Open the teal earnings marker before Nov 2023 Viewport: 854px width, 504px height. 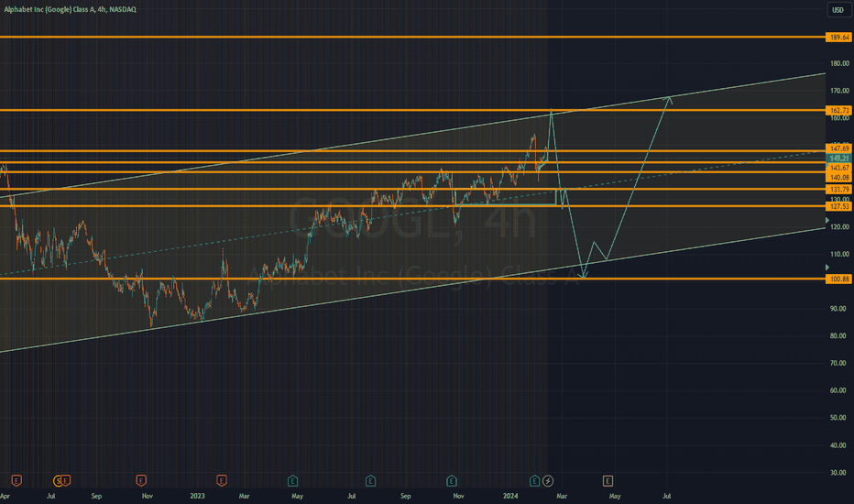click(452, 480)
